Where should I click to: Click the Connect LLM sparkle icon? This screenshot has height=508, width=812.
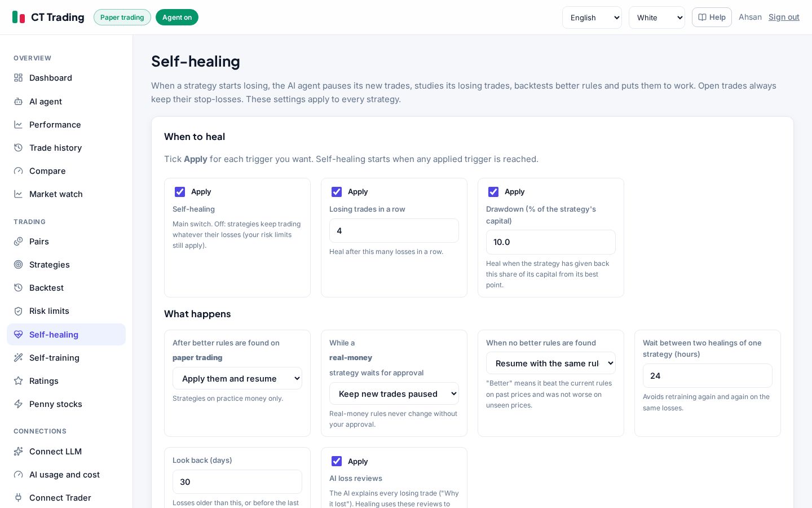tap(18, 452)
